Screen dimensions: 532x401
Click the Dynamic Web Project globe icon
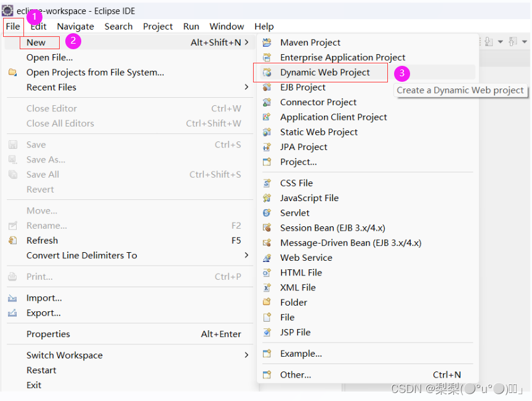click(x=267, y=72)
